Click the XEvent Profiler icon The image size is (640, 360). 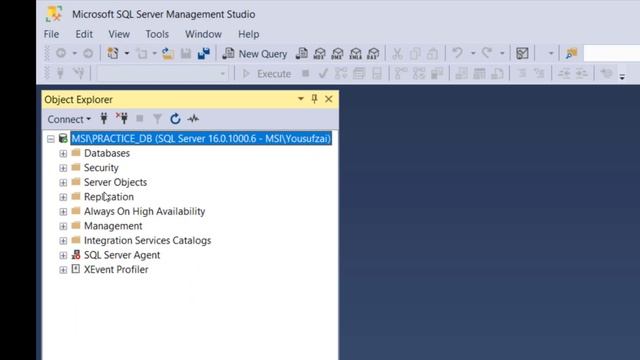76,269
